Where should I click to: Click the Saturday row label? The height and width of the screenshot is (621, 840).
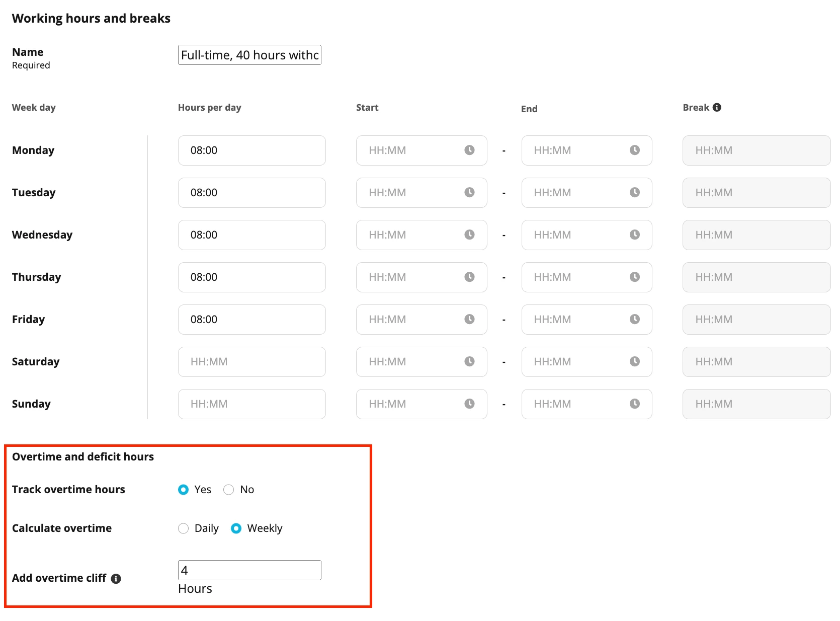pos(36,362)
